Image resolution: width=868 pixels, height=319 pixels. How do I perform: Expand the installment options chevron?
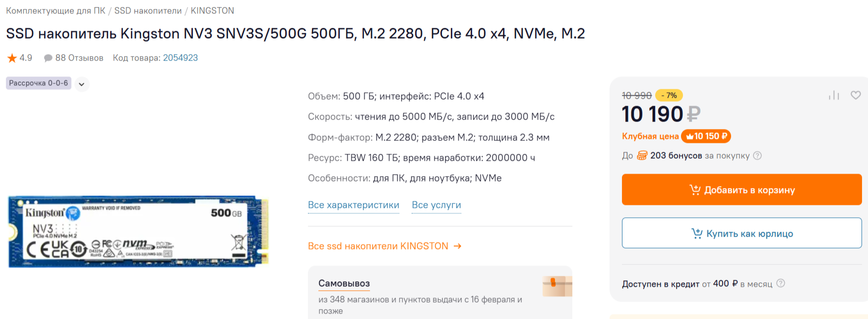81,84
